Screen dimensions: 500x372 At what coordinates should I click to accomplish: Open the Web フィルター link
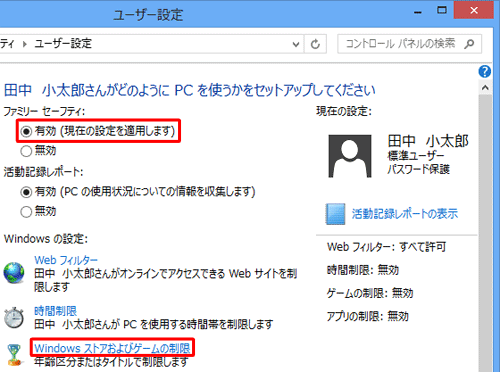(66, 260)
